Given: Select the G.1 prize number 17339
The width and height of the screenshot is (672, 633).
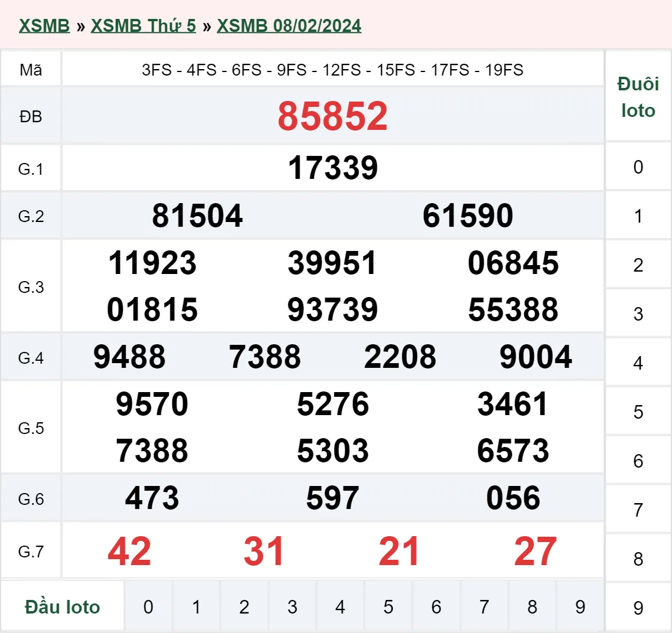Looking at the screenshot, I should [x=332, y=168].
